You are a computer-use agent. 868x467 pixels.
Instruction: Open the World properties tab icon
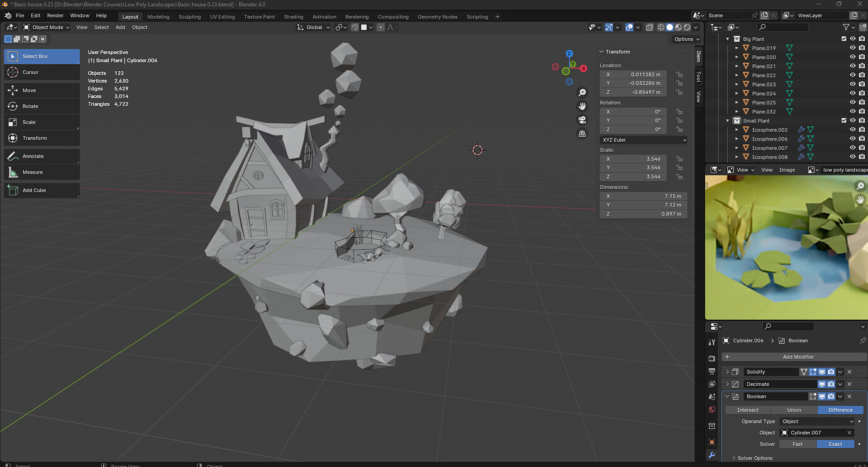pyautogui.click(x=711, y=410)
